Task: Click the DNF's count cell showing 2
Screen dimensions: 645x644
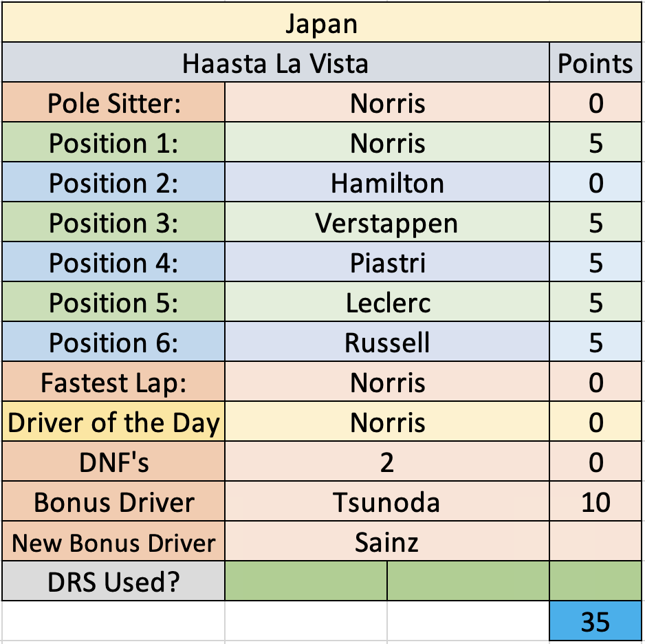Action: tap(387, 461)
